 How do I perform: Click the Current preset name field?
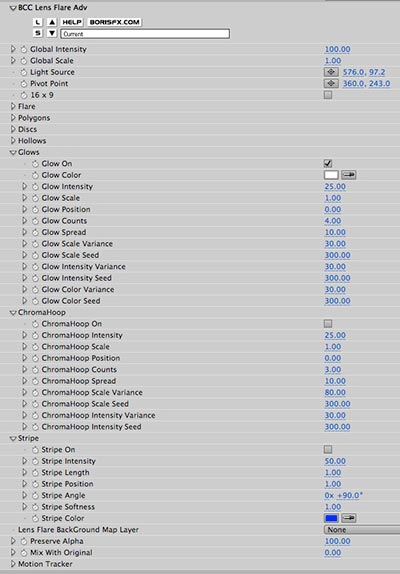click(x=145, y=34)
